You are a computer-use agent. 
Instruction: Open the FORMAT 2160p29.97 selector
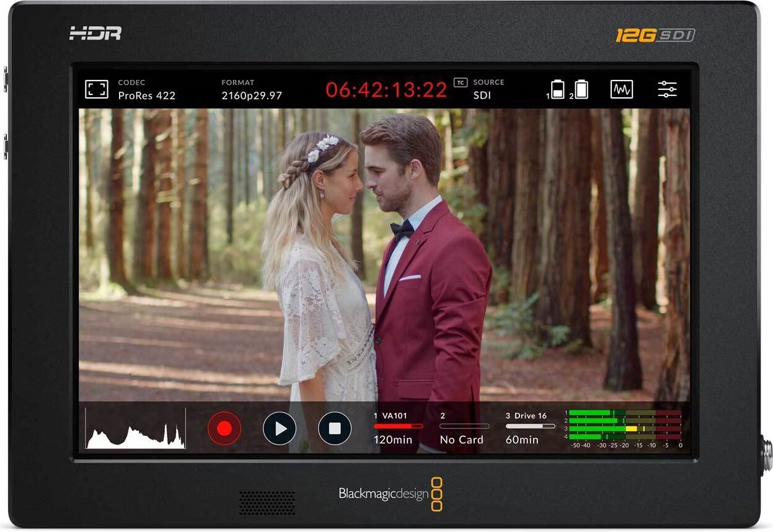point(250,90)
